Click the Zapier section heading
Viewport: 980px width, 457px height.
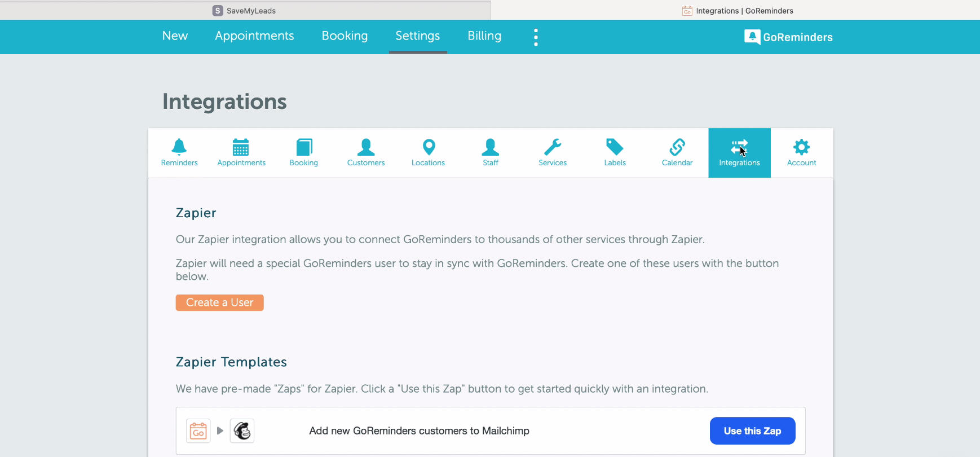click(x=196, y=213)
